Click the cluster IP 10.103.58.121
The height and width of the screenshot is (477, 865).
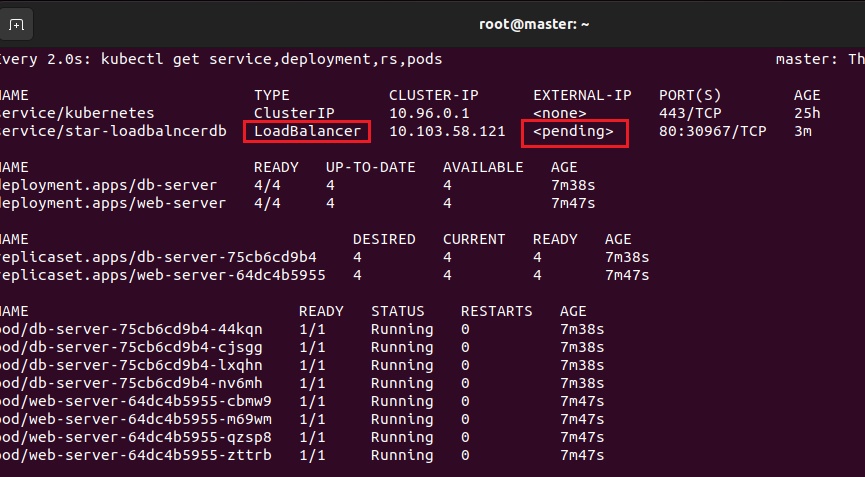447,132
